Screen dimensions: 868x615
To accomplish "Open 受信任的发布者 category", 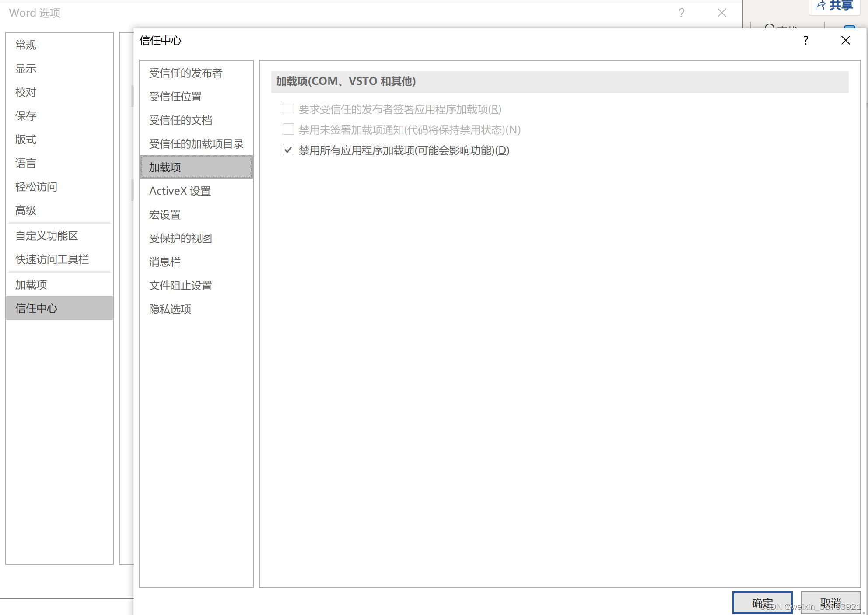I will coord(185,73).
